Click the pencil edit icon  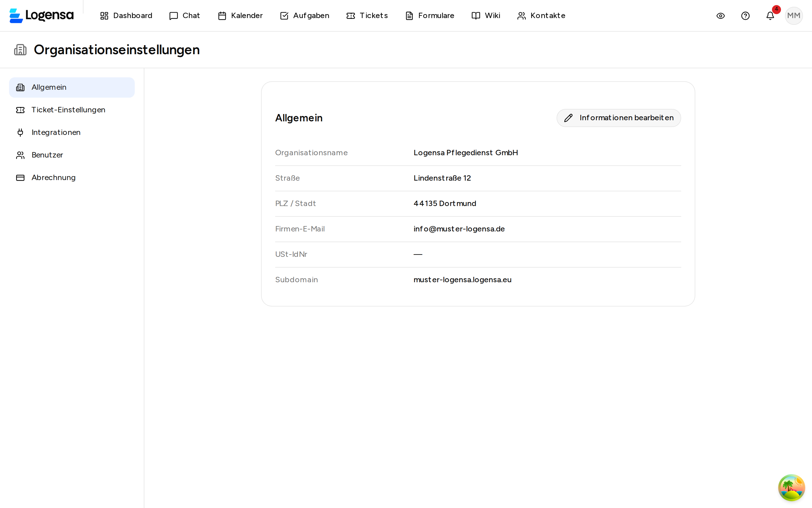click(x=568, y=118)
